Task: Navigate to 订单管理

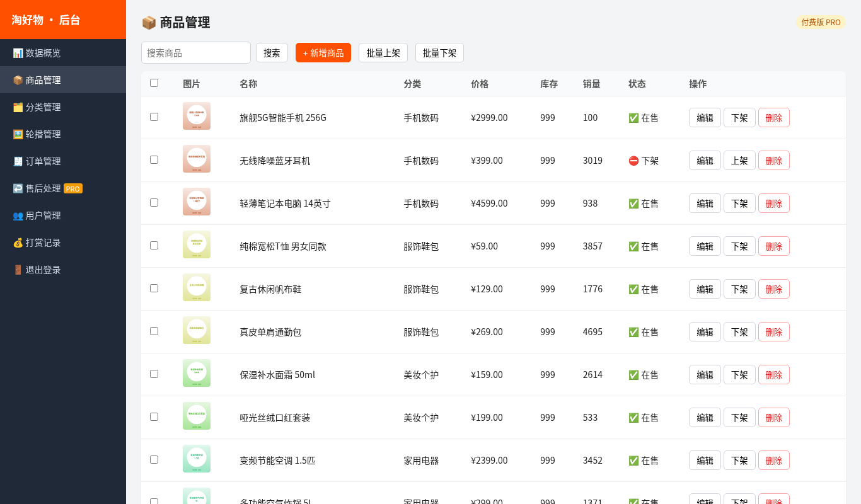Action: pos(63,161)
